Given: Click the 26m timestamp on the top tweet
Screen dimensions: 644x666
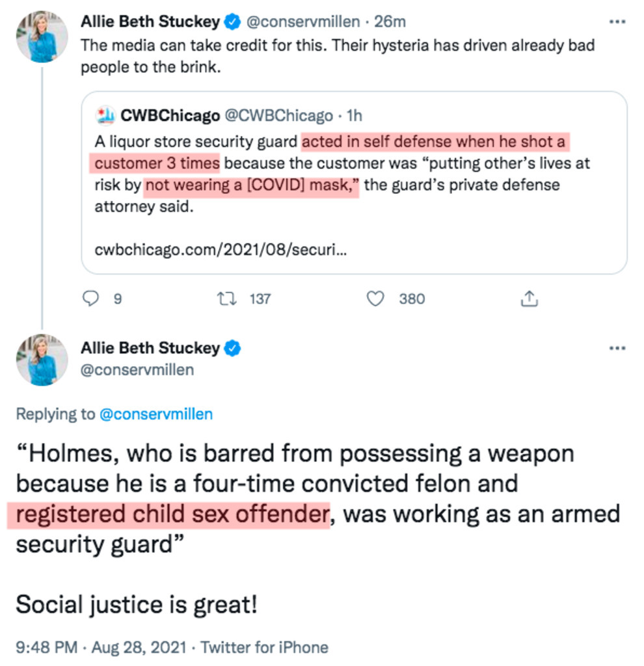Looking at the screenshot, I should (390, 22).
